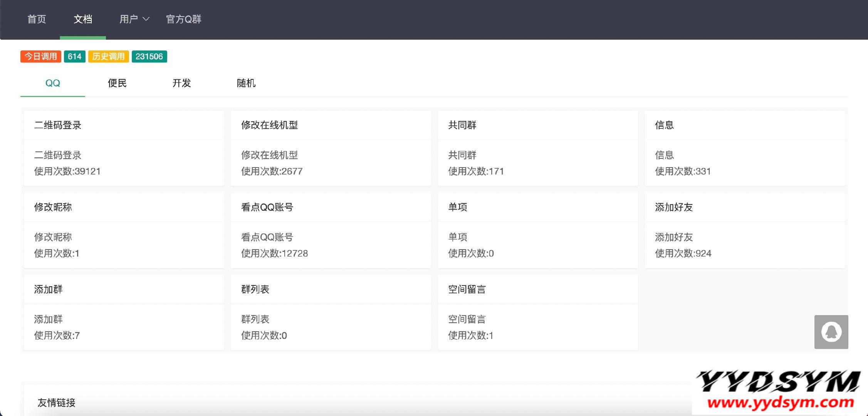The image size is (868, 416).
Task: Open the 群列表 card
Action: click(255, 289)
